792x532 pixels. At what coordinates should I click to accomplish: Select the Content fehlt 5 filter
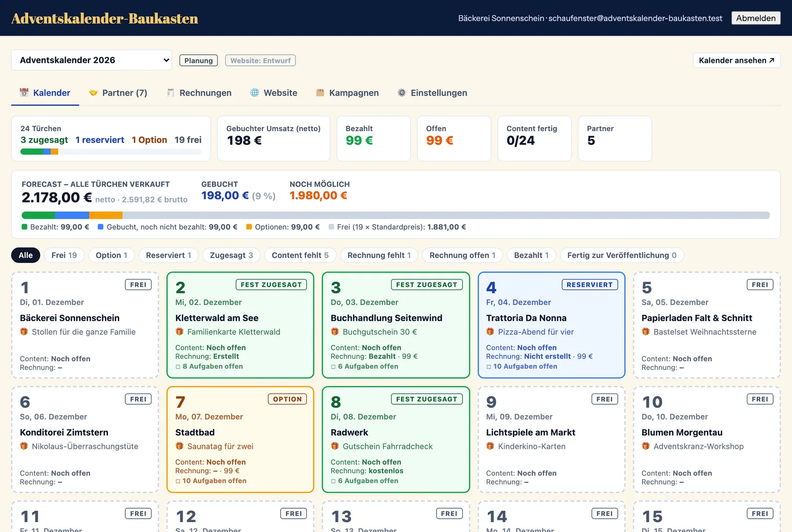[300, 255]
